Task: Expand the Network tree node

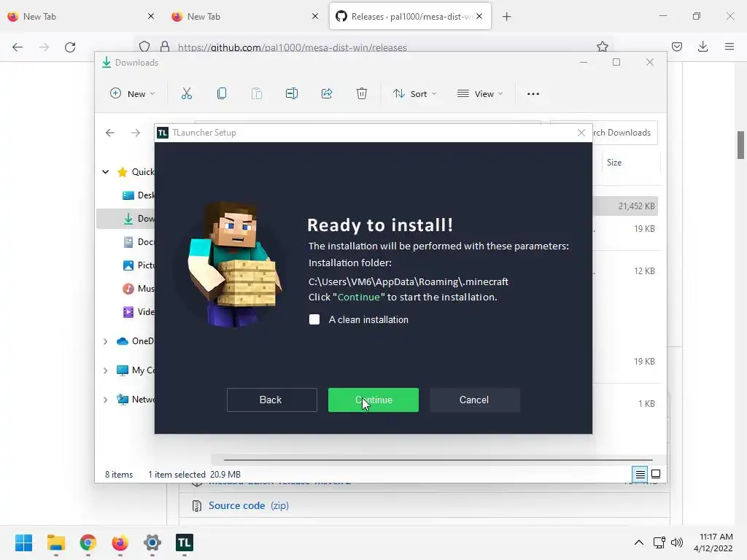Action: pyautogui.click(x=105, y=400)
